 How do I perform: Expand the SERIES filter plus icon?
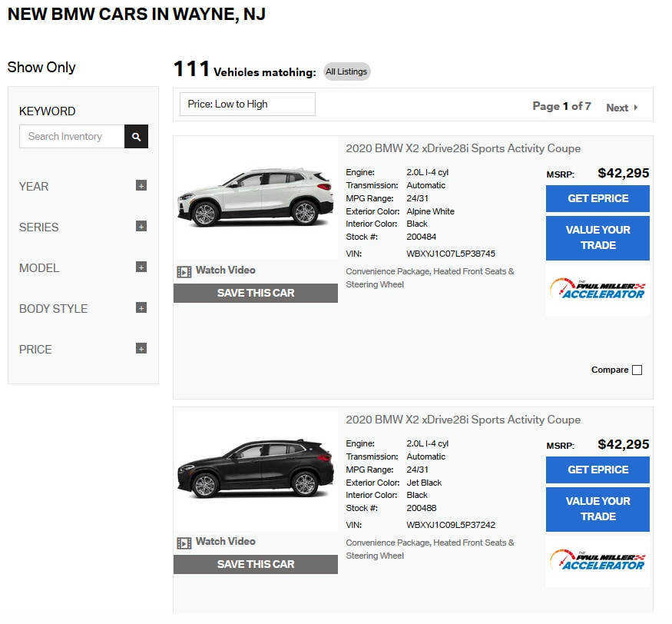[x=141, y=227]
